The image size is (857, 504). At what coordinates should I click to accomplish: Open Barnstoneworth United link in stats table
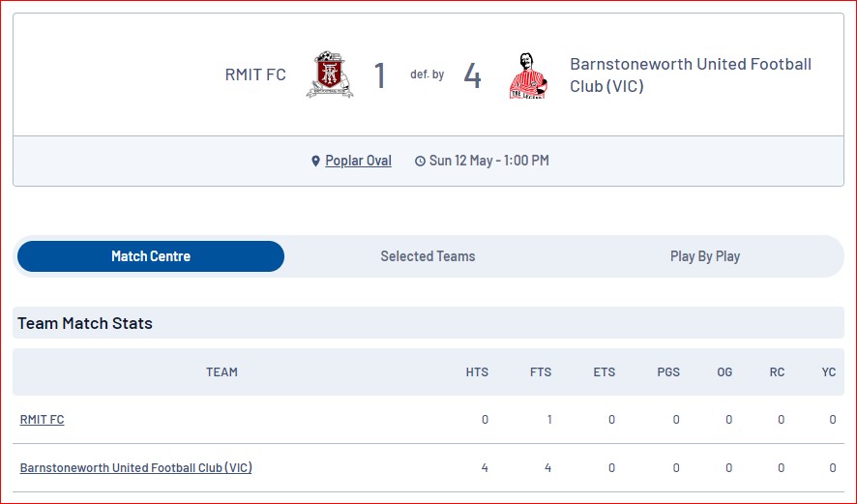136,468
